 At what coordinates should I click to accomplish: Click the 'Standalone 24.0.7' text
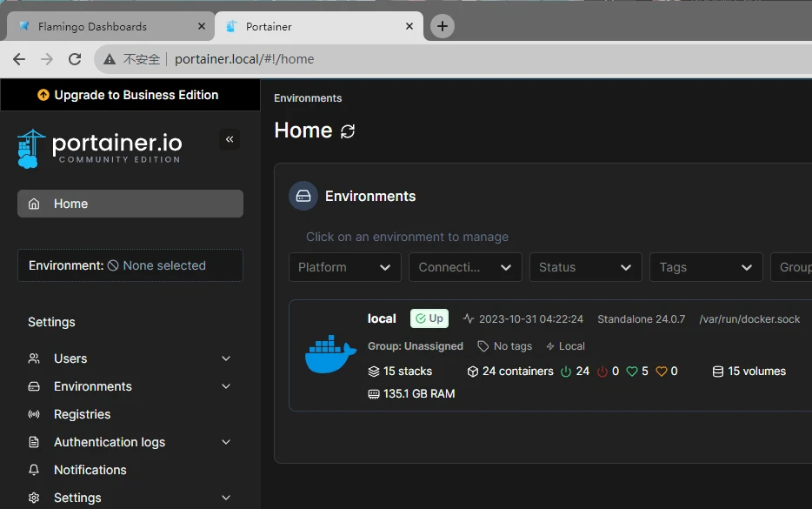click(x=641, y=318)
